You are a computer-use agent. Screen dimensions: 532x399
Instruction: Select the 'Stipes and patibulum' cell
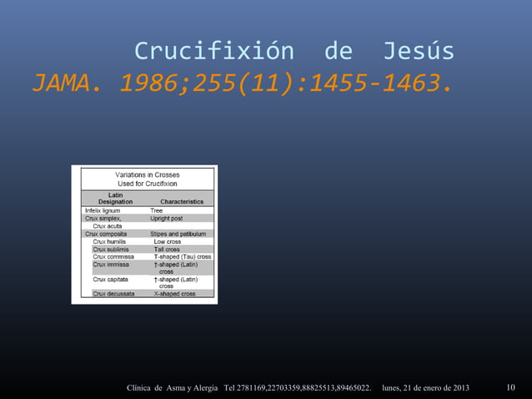pyautogui.click(x=178, y=234)
